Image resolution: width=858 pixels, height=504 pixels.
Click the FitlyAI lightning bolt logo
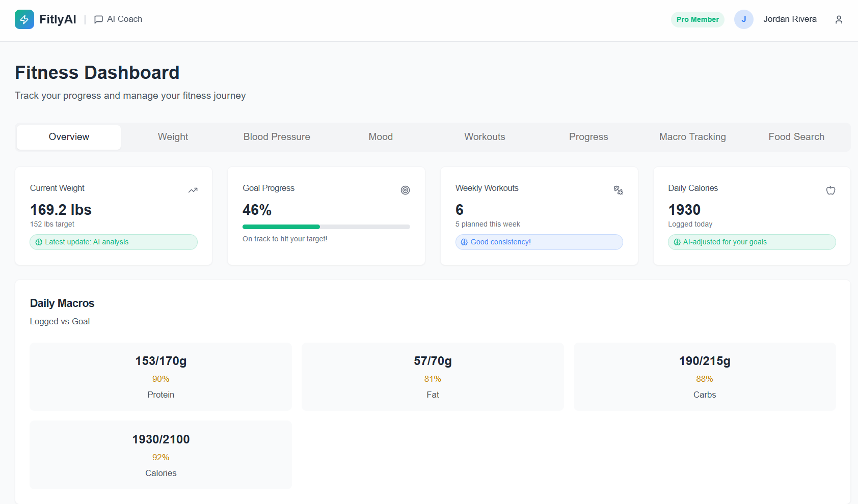[24, 19]
